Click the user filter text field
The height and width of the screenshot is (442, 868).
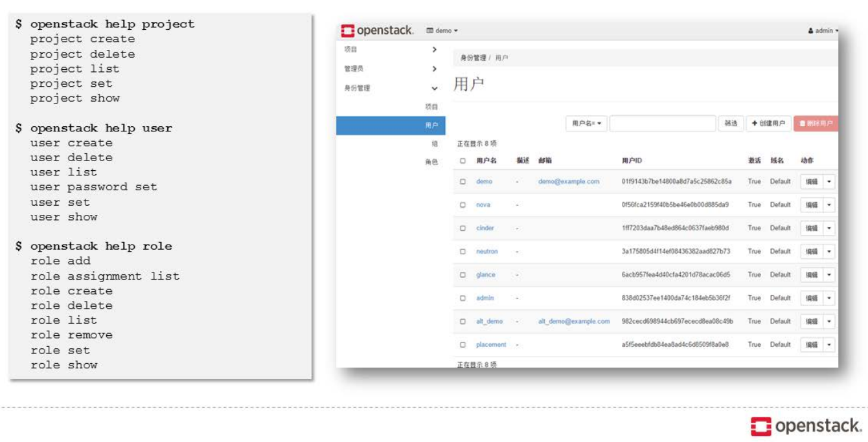point(663,124)
